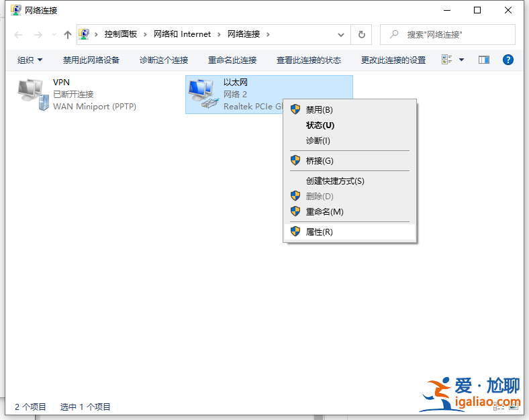Click WAN Miniport (PPTP) text
Viewport: 529px width, 420px height.
point(95,107)
